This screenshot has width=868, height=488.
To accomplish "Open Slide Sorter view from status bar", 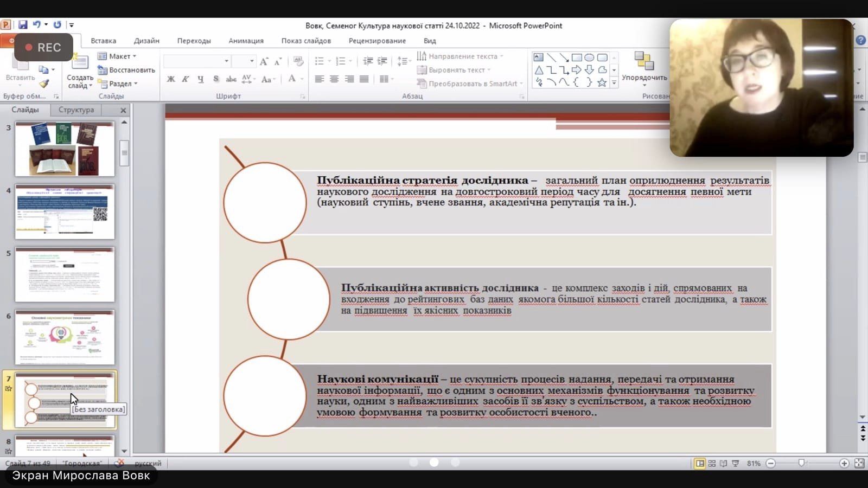I will point(712,464).
